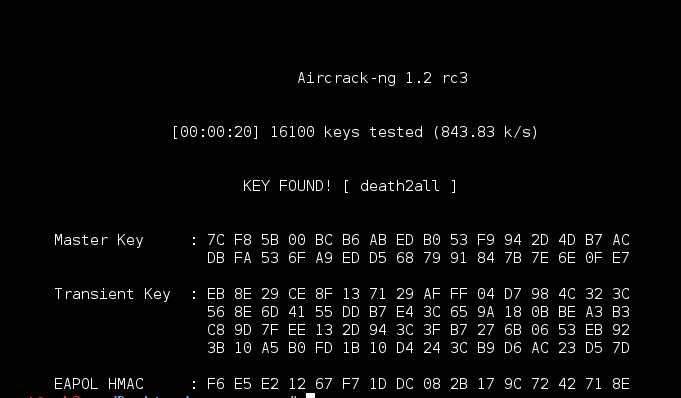The height and width of the screenshot is (398, 681).
Task: Click byte DB starting second Master Key row
Action: point(216,258)
